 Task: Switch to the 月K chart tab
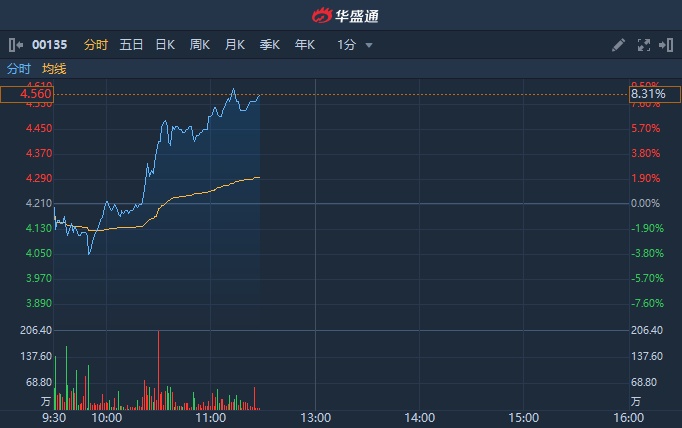click(235, 45)
